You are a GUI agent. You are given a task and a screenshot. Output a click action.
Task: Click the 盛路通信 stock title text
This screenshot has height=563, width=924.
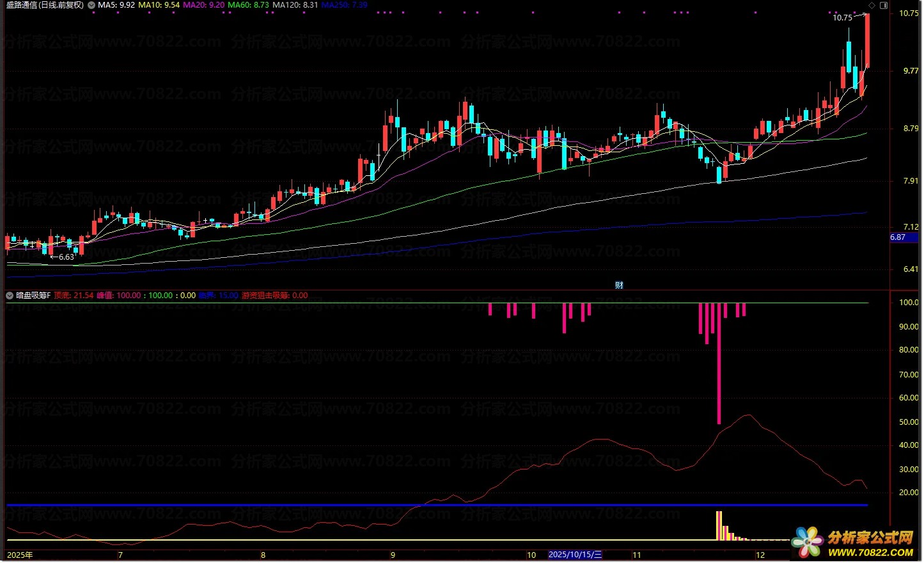[45, 5]
